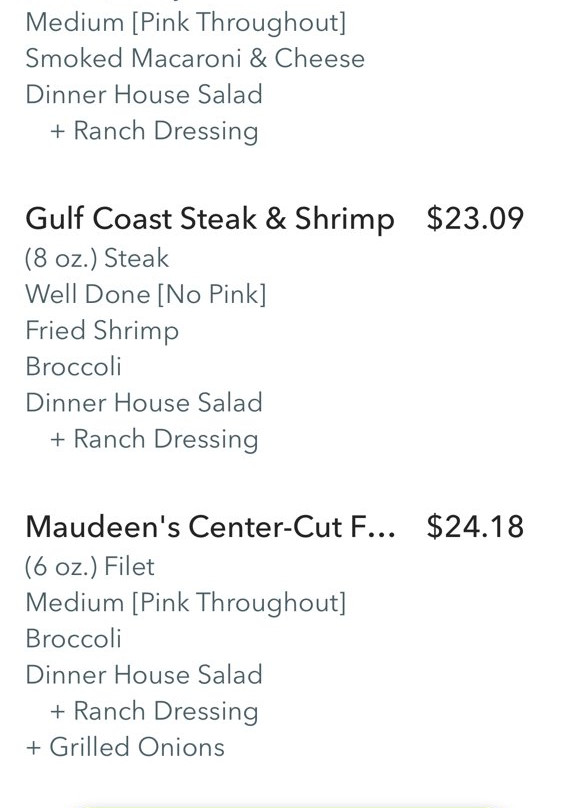Viewport: 576px width, 808px height.
Task: Tap the $24.18 price
Action: (x=475, y=527)
